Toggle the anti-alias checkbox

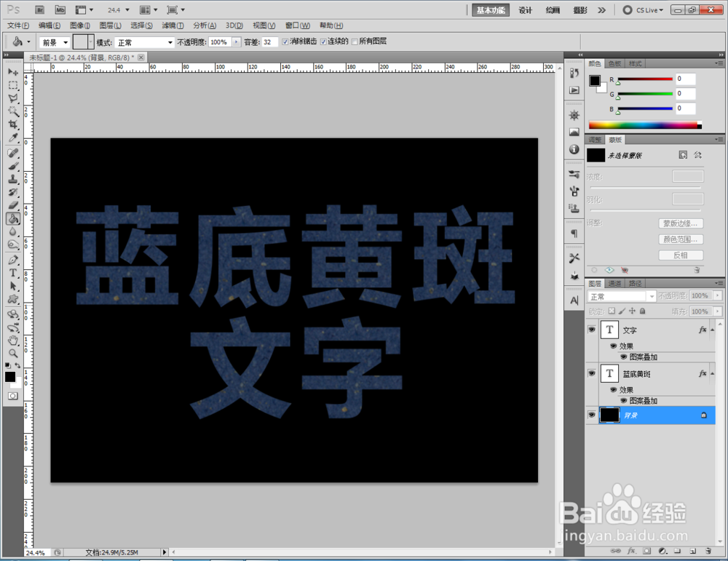click(x=285, y=41)
